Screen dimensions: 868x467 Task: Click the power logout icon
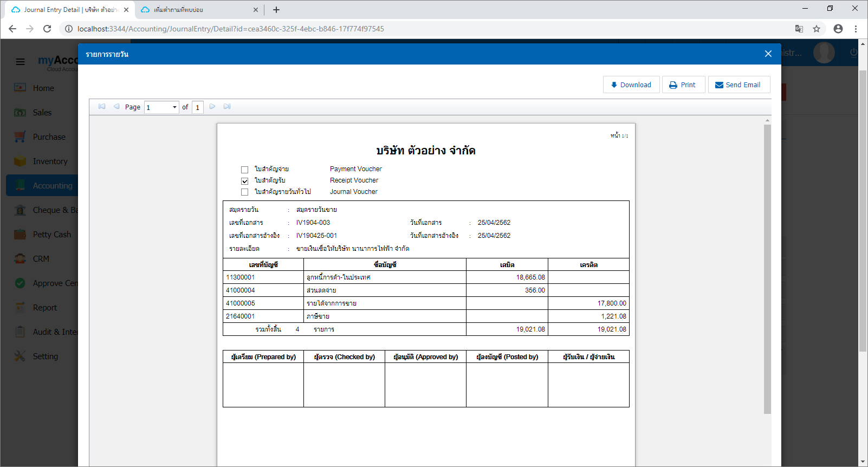[854, 53]
